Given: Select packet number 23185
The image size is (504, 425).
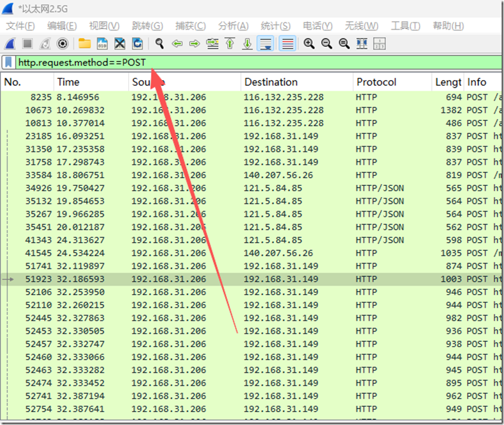Looking at the screenshot, I should (x=251, y=136).
